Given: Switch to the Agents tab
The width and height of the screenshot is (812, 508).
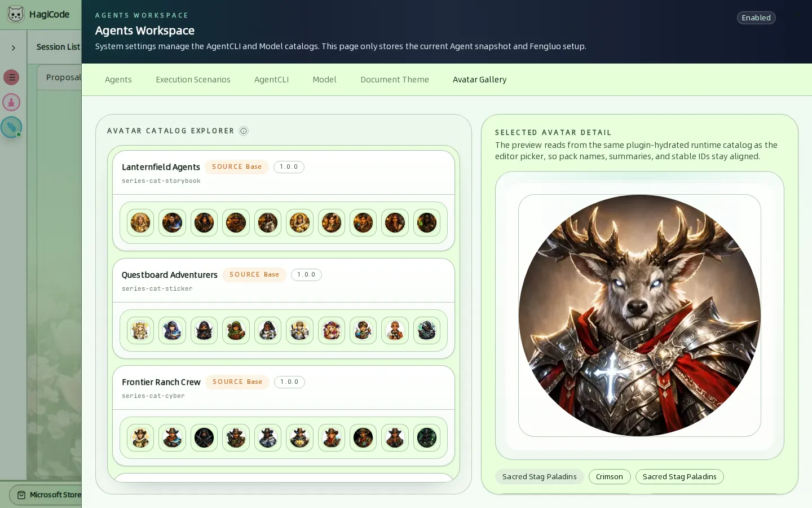Looking at the screenshot, I should pos(118,80).
